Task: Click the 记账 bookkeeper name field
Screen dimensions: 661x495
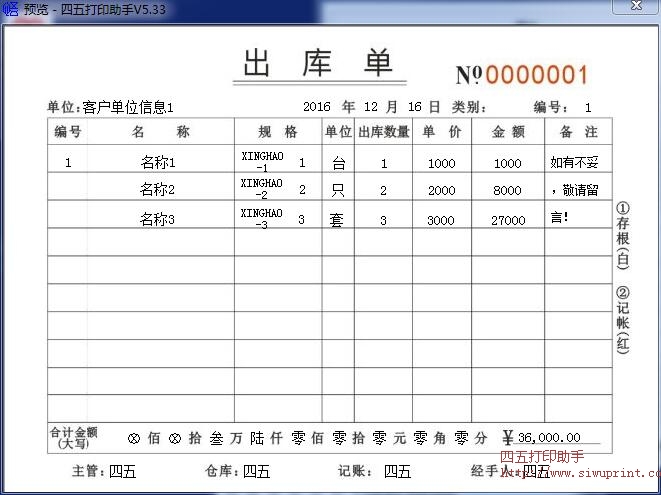Action: click(x=397, y=471)
